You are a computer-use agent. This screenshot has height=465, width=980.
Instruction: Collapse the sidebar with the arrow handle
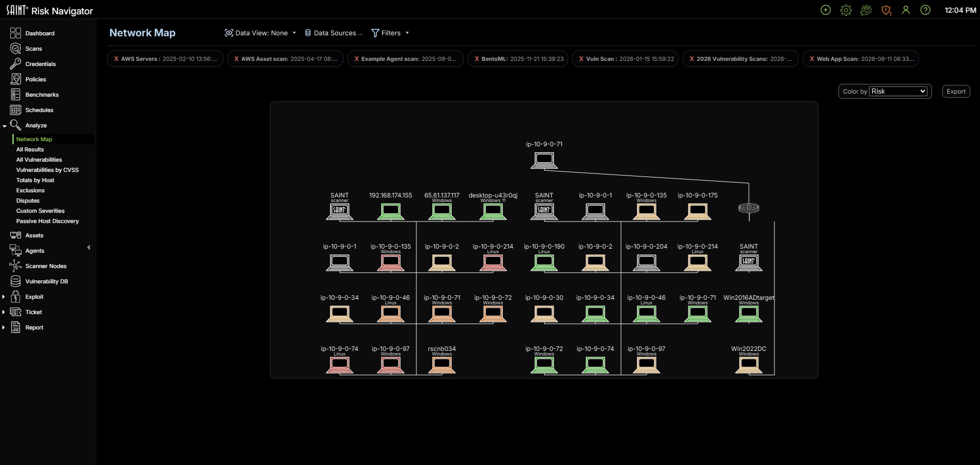(x=88, y=248)
